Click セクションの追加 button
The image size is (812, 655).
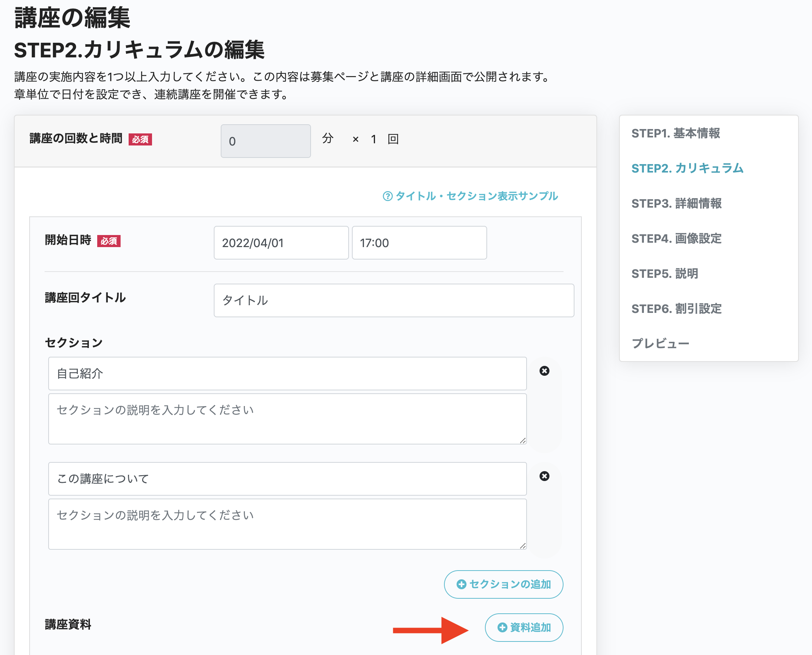click(503, 584)
